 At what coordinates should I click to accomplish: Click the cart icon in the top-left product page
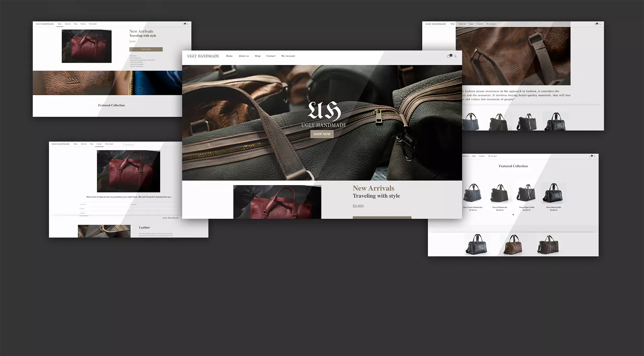click(x=184, y=24)
